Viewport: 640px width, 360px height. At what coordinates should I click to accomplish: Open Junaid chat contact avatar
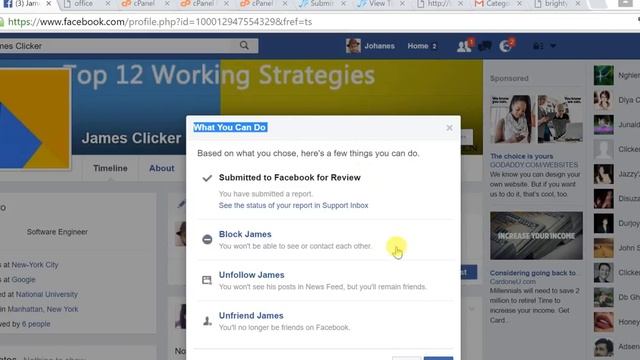tap(603, 124)
